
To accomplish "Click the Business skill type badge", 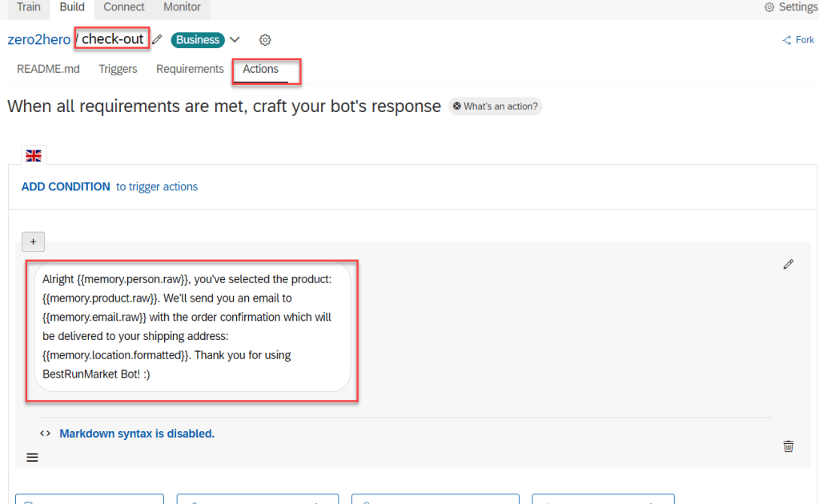I will [x=198, y=40].
